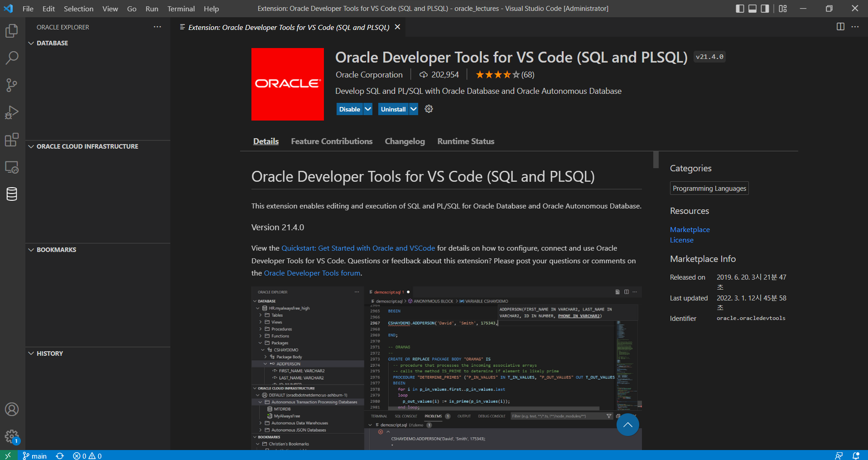Screen dimensions: 868x460
Task: Switch to the Details tab
Action: (x=266, y=141)
